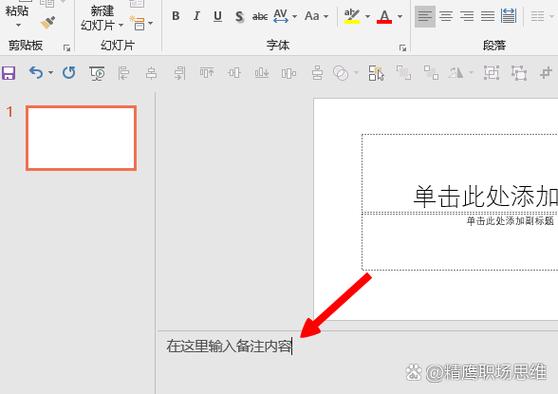Viewport: 558px width, 394px height.
Task: Toggle Underline formatting
Action: click(218, 16)
